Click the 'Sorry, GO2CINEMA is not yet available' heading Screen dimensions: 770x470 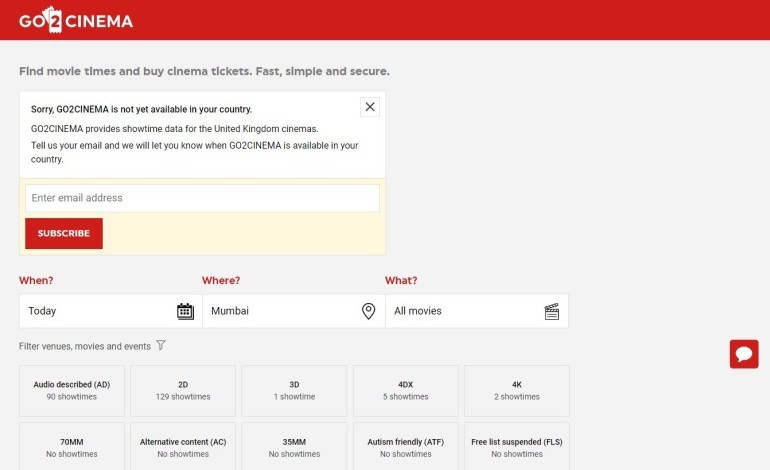[x=141, y=109]
